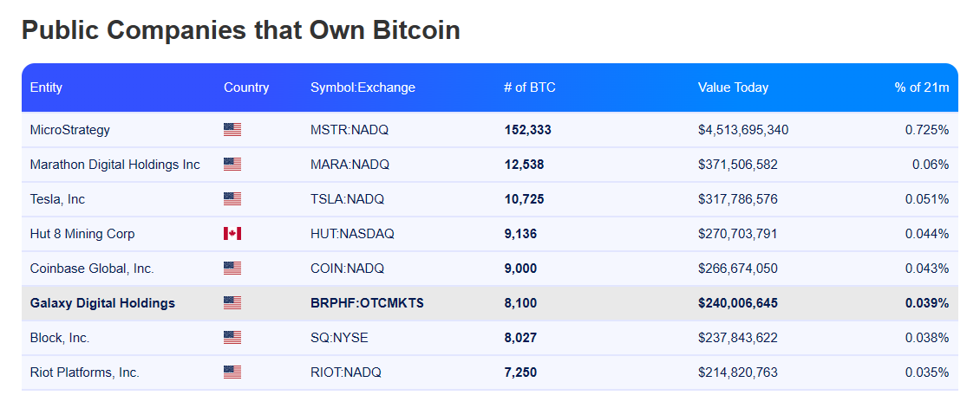Click the $240,006,645 value
980x408 pixels.
(x=738, y=303)
